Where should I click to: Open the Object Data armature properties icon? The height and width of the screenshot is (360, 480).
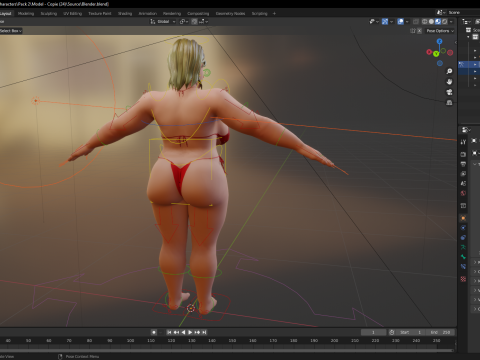(463, 247)
